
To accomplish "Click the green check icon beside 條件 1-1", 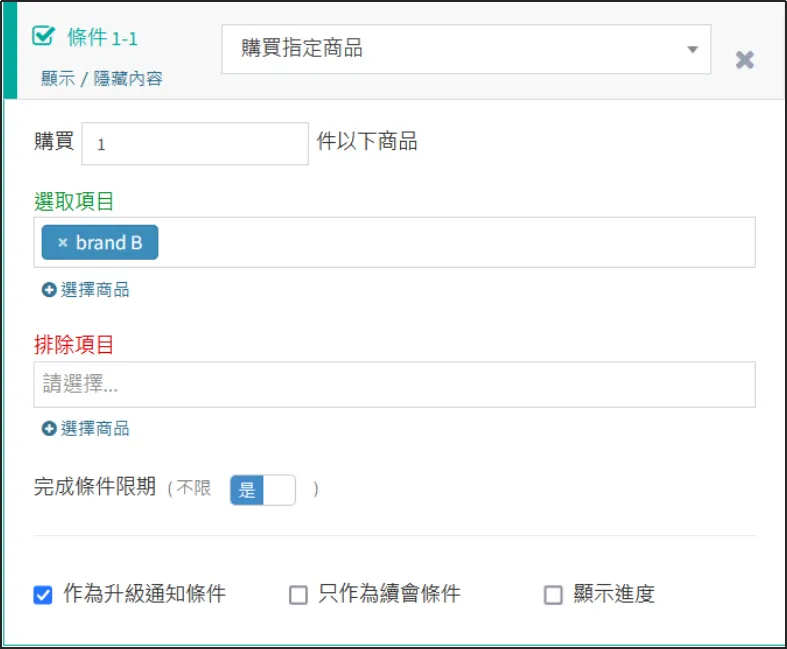I will tap(43, 37).
